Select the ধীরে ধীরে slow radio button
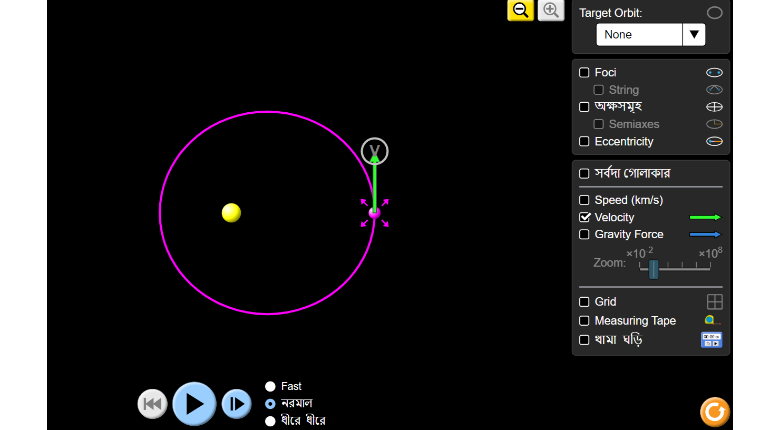Screen dimensions: 780x430 pos(270,421)
